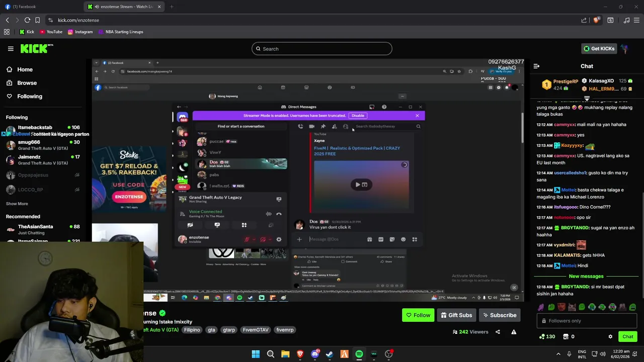
Task: Click the Follow button
Action: coord(418,315)
